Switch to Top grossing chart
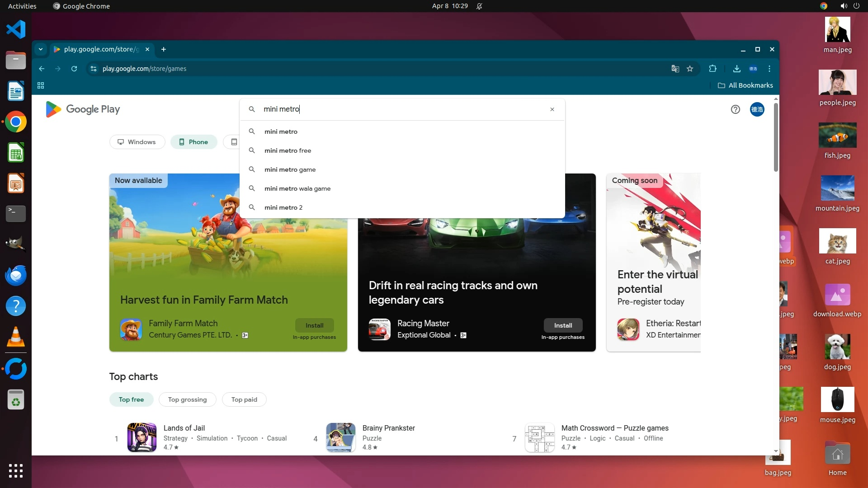The height and width of the screenshot is (488, 868). tap(187, 399)
